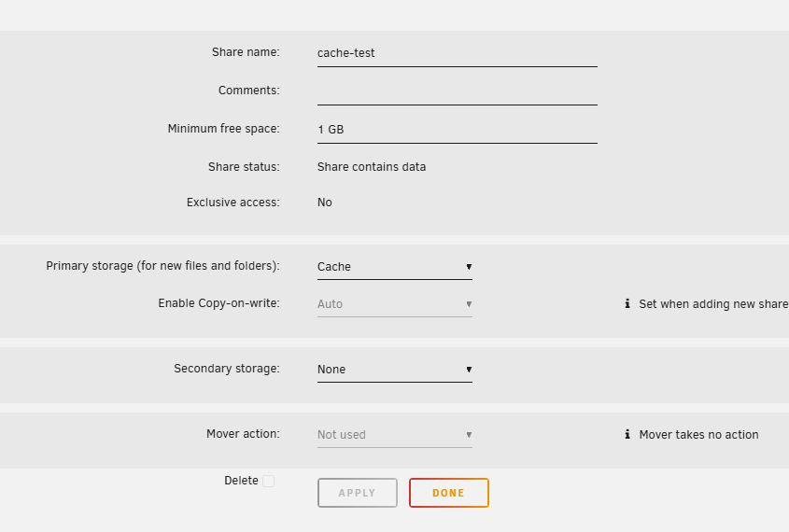Focus the empty Comments input field

[x=457, y=91]
